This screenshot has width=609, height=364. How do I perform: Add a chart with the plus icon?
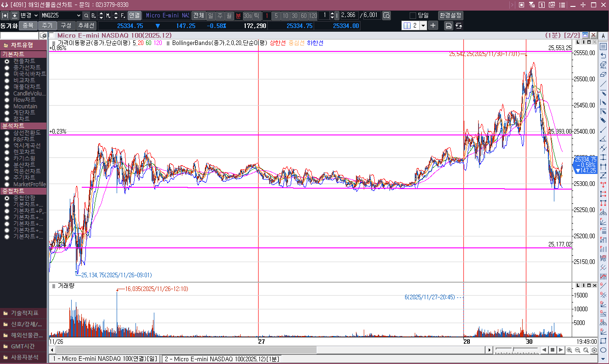(433, 25)
